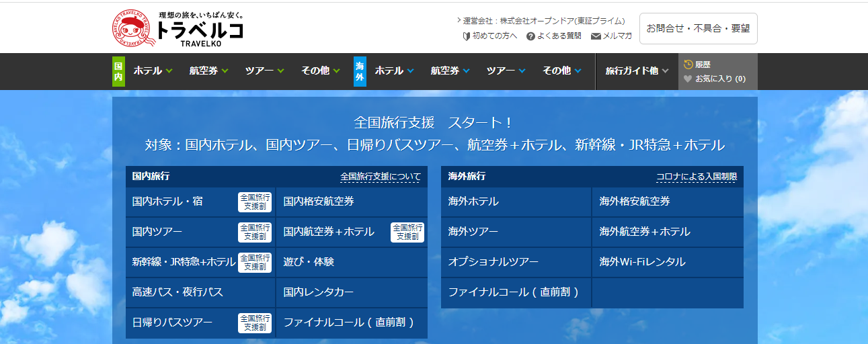
Task: Open the 履歴 history clock icon
Action: [x=688, y=64]
